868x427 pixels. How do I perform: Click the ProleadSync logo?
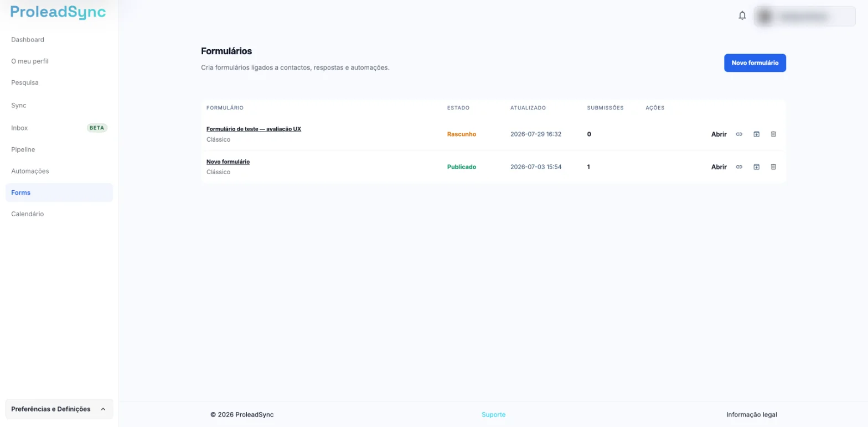point(58,12)
